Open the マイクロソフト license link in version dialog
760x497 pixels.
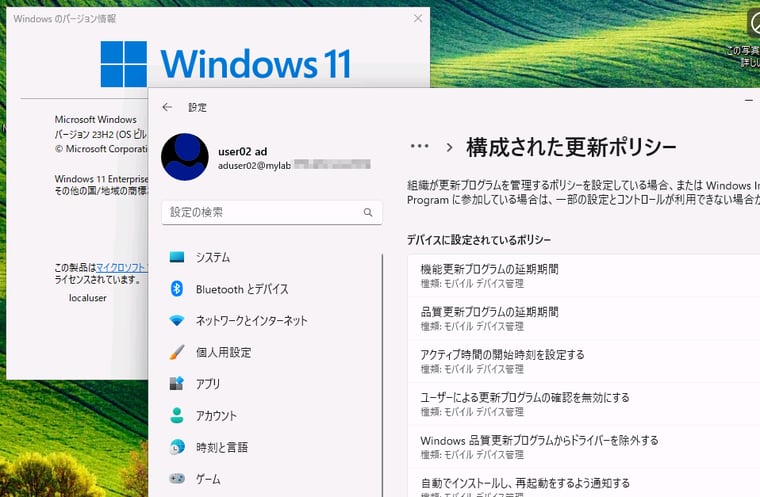pyautogui.click(x=121, y=267)
